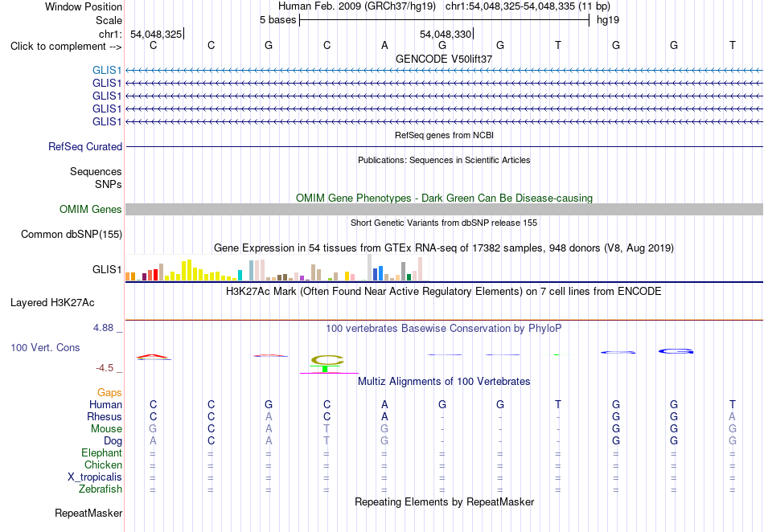
Task: Click 'Short Genetic Variants from dbSNP release 155'
Action: pyautogui.click(x=444, y=223)
